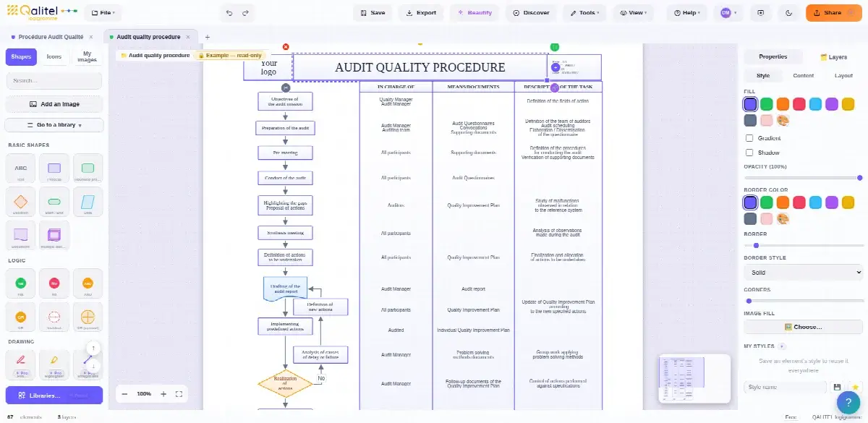This screenshot has width=868, height=423.
Task: Select the blue data parallelogram shape
Action: (x=88, y=202)
